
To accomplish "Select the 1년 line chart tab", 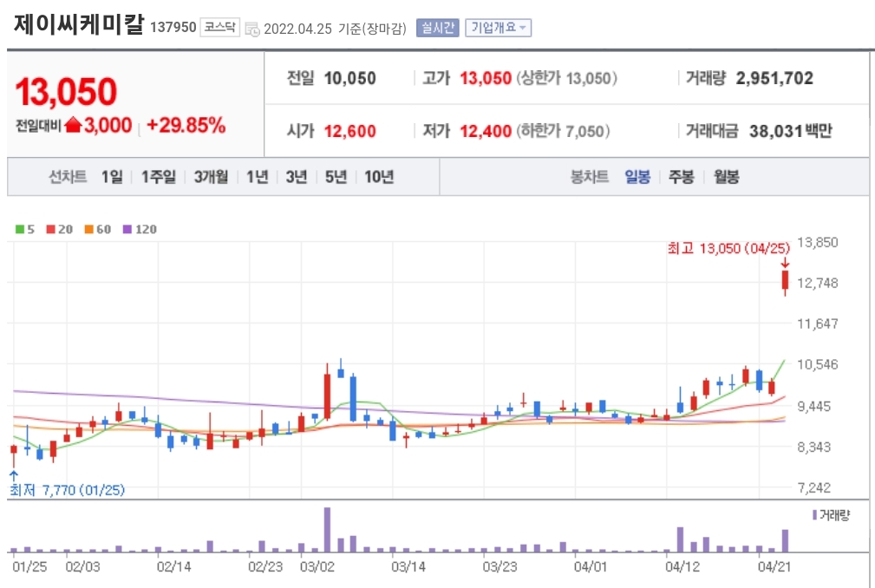I will 258,177.
